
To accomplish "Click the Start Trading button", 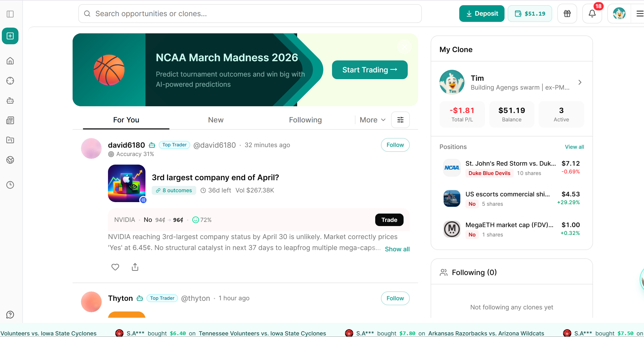I will coord(369,70).
